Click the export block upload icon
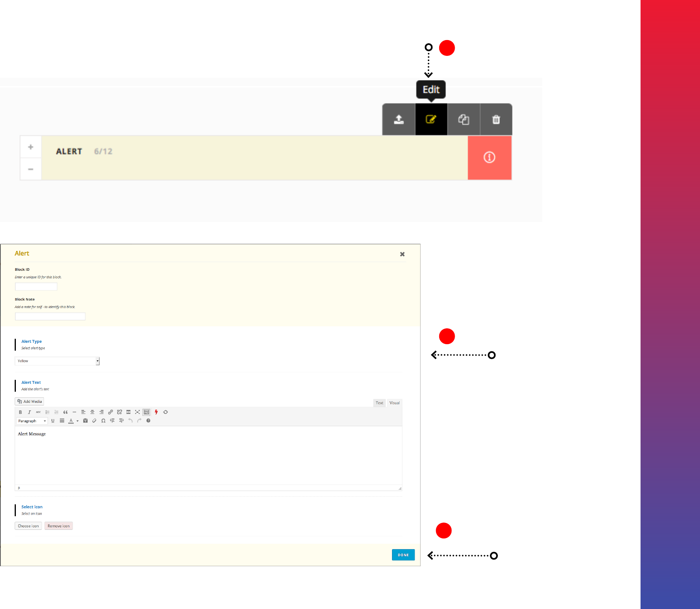 [399, 119]
